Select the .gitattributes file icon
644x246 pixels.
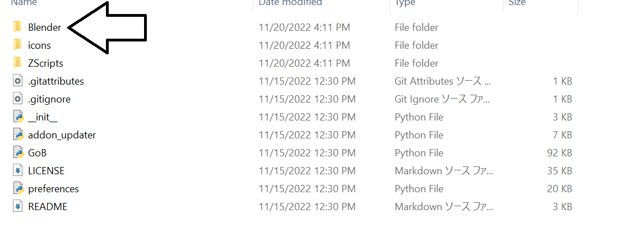17,81
